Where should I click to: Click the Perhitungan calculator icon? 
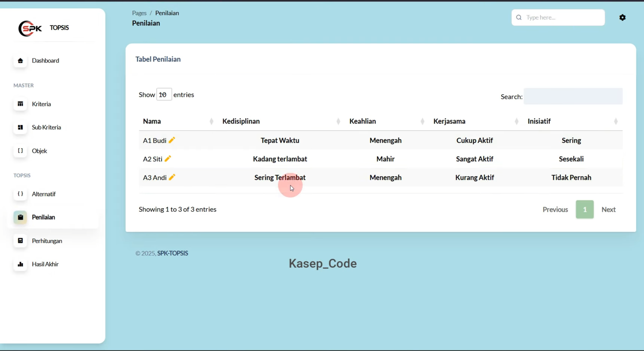point(20,241)
